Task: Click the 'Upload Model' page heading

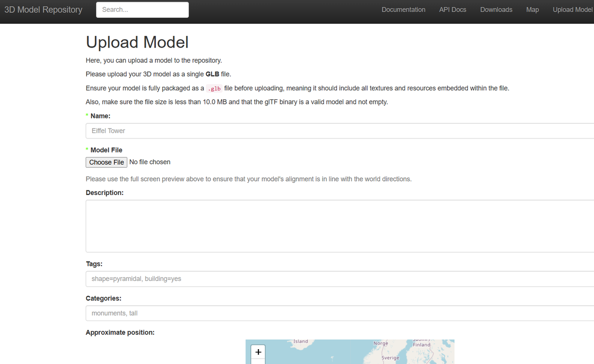Action: pyautogui.click(x=137, y=42)
